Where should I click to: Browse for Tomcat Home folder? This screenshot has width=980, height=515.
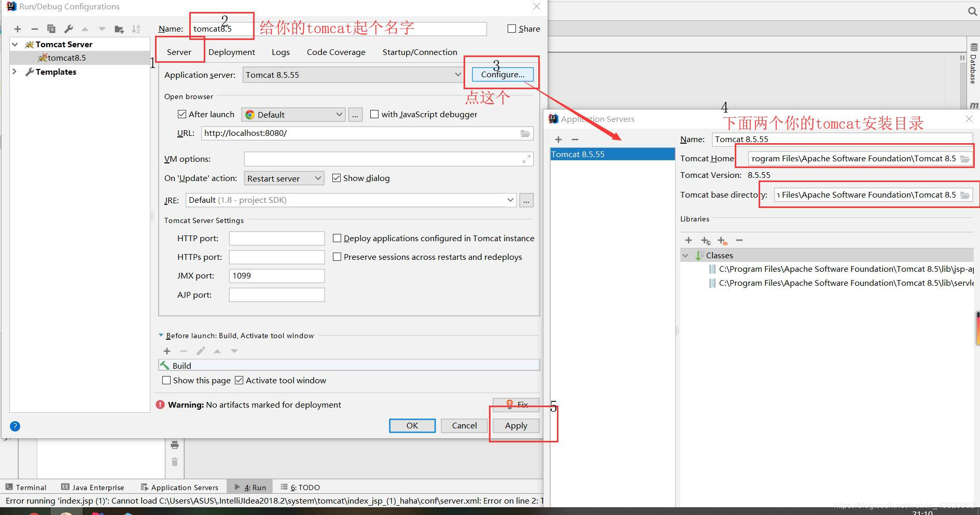click(x=965, y=159)
